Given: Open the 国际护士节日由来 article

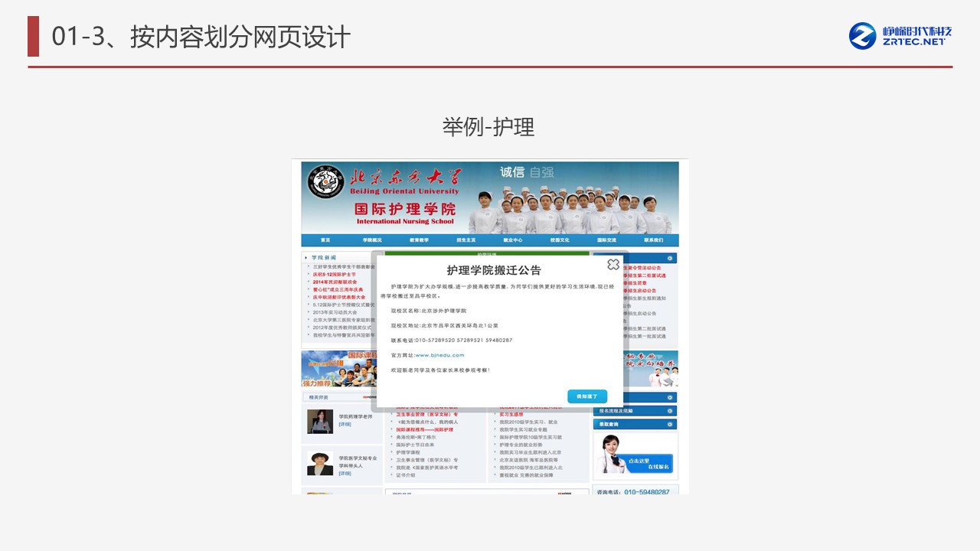Looking at the screenshot, I should (x=415, y=445).
